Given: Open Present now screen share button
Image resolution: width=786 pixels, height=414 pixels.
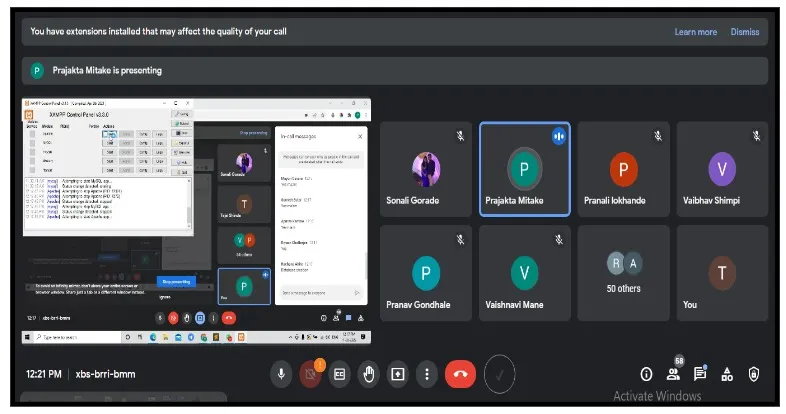Looking at the screenshot, I should pyautogui.click(x=398, y=374).
